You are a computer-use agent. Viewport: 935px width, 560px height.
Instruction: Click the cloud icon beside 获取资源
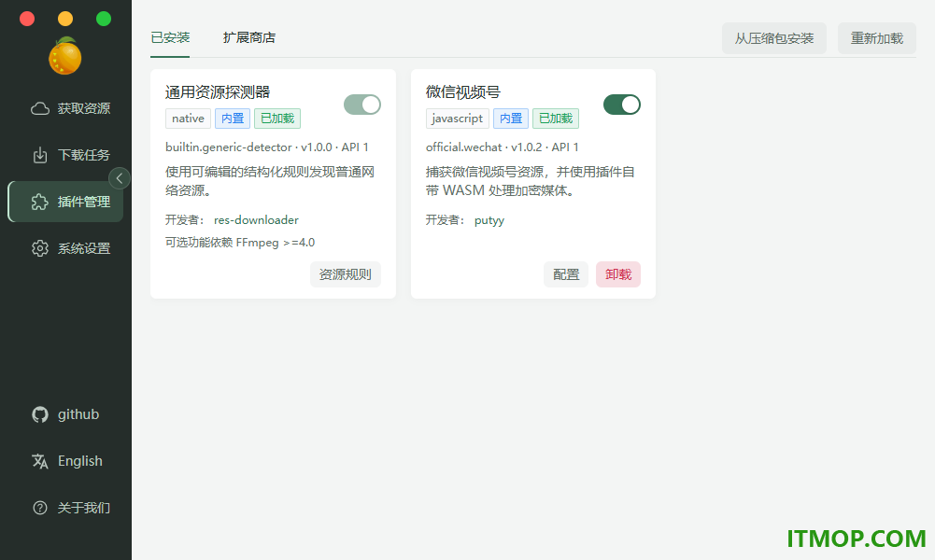40,108
